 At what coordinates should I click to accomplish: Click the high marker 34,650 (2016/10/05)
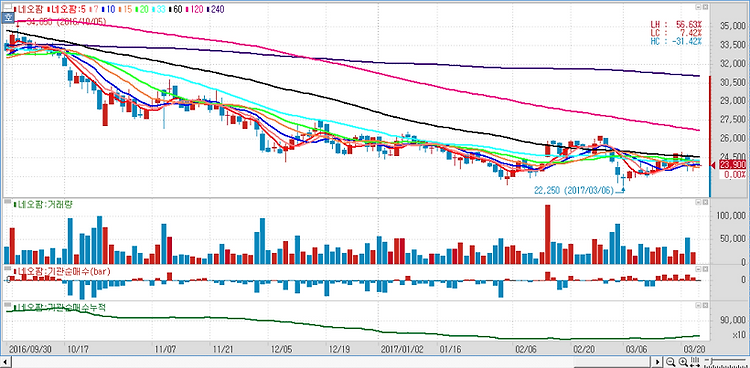point(66,22)
